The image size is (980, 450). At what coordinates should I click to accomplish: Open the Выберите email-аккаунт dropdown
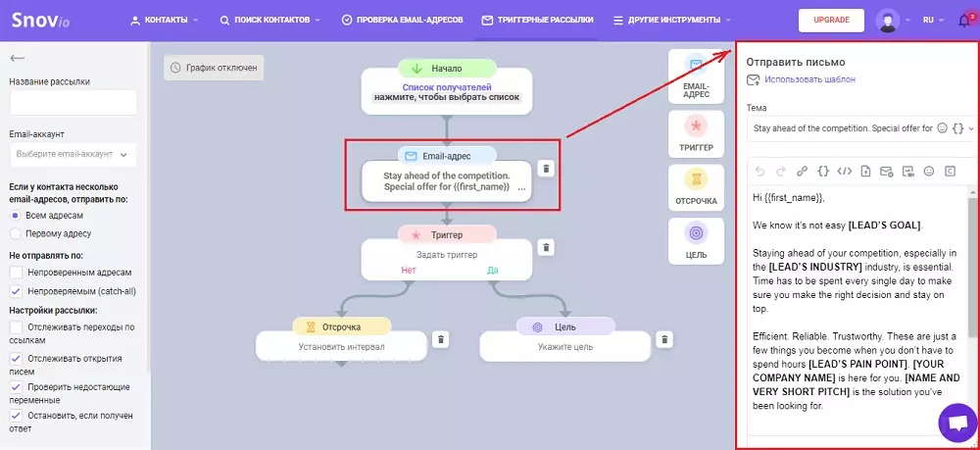73,154
